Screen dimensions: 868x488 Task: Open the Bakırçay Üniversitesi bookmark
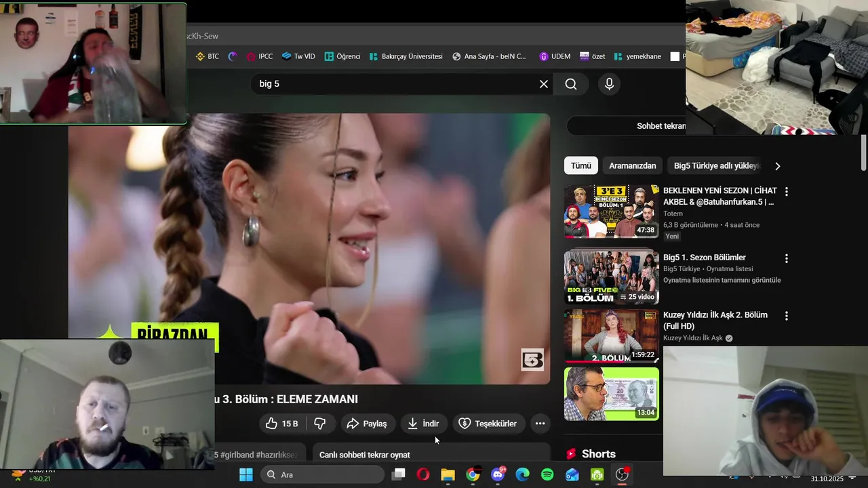(x=406, y=56)
